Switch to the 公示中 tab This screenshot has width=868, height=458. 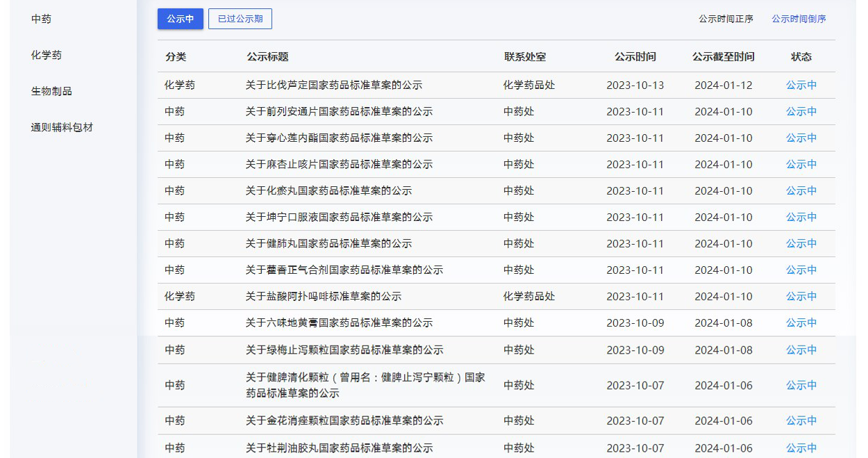(180, 19)
